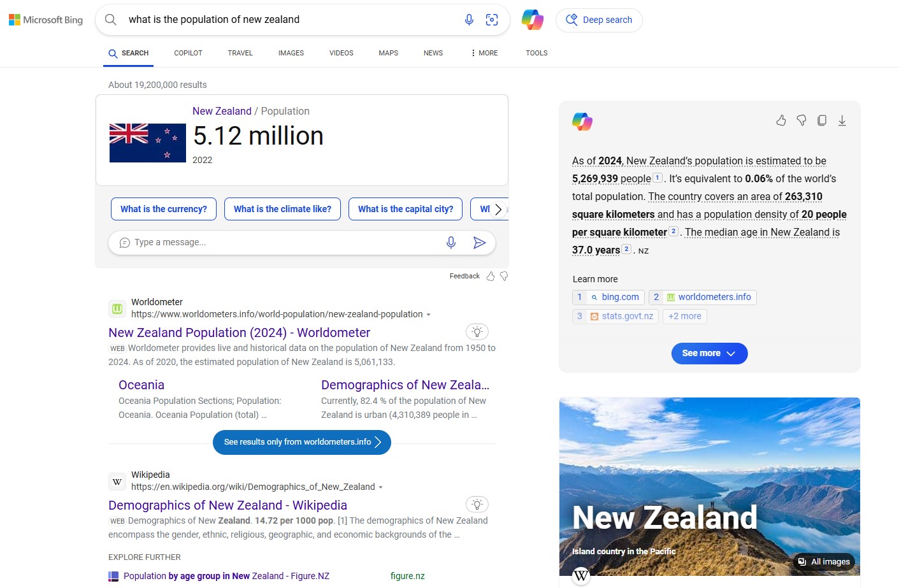Click the lightbulb icon beside the Worldometer result
The height and width of the screenshot is (588, 899).
[477, 332]
